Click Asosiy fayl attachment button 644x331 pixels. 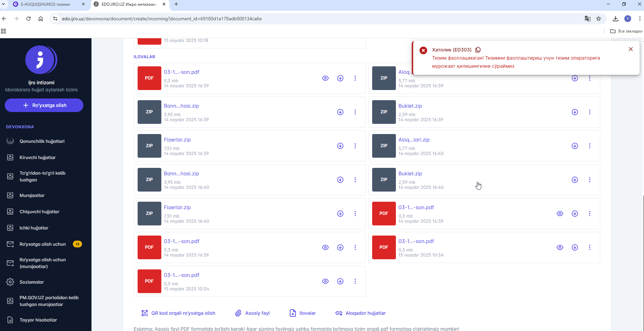[253, 313]
